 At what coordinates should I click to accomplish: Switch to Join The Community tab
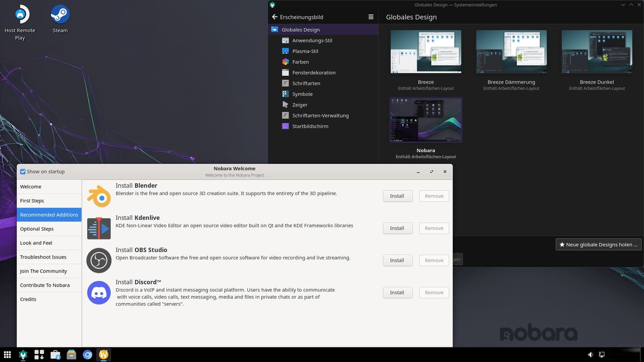(x=49, y=271)
